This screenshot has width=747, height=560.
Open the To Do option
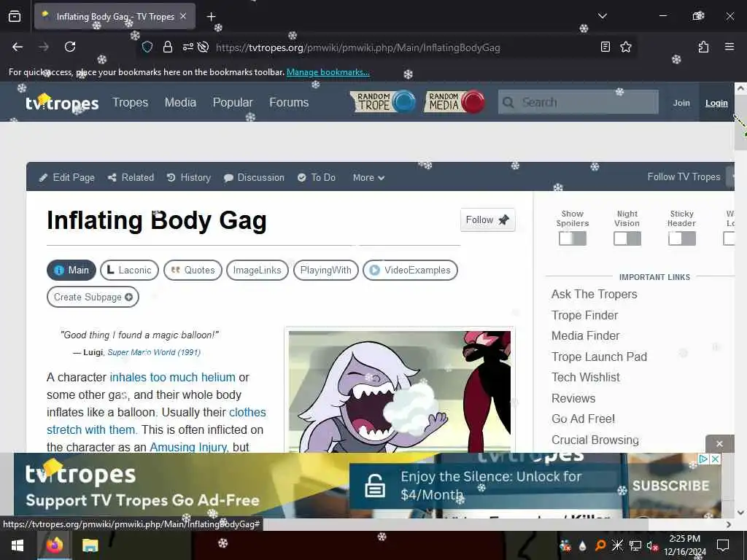317,178
